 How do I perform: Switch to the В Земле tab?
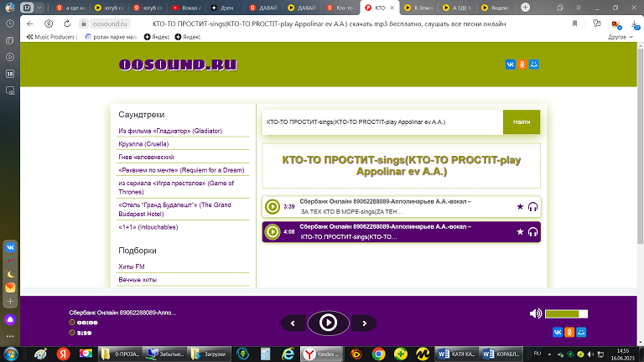(418, 8)
